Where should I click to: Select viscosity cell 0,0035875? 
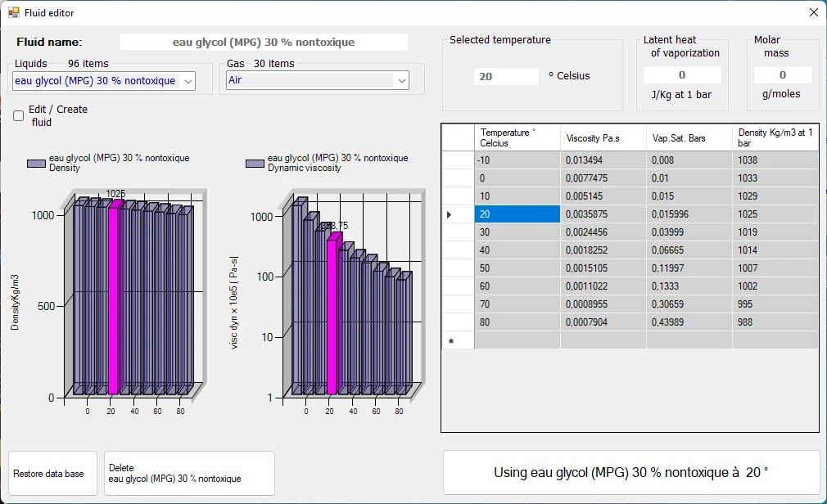(603, 214)
